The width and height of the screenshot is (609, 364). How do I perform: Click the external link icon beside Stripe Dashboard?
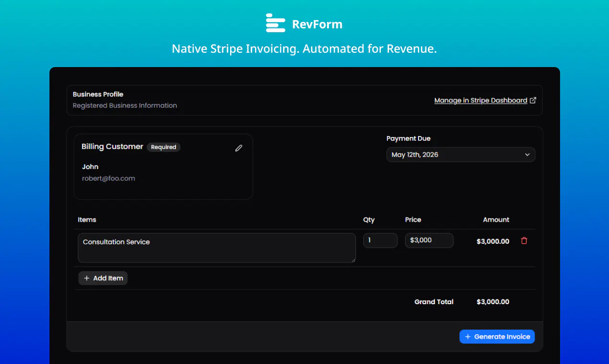pyautogui.click(x=533, y=101)
